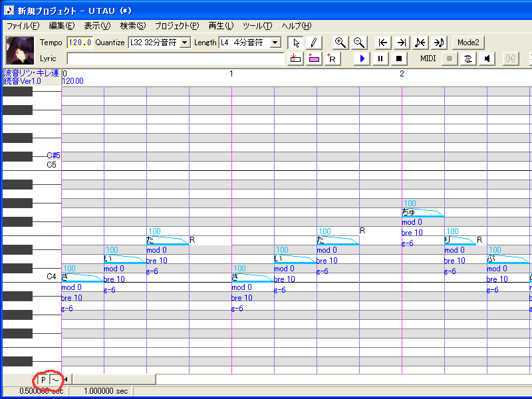
Task: Toggle the P pitch display button
Action: click(43, 380)
